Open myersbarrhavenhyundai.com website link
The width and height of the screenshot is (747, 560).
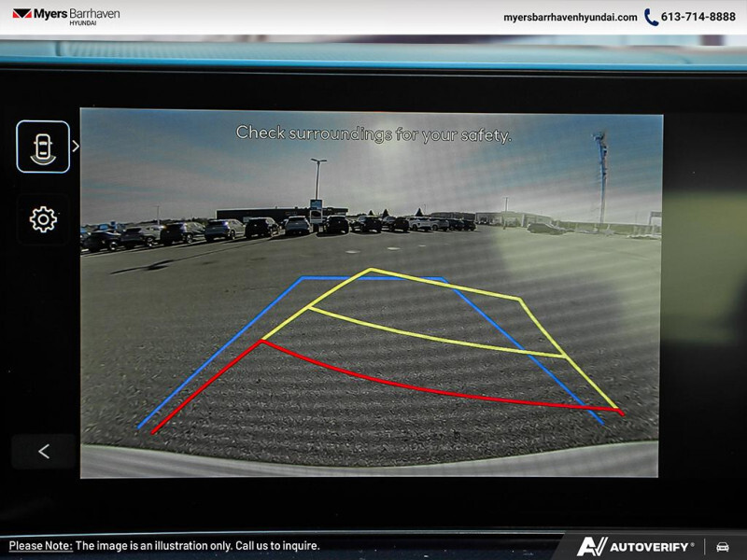pos(570,17)
